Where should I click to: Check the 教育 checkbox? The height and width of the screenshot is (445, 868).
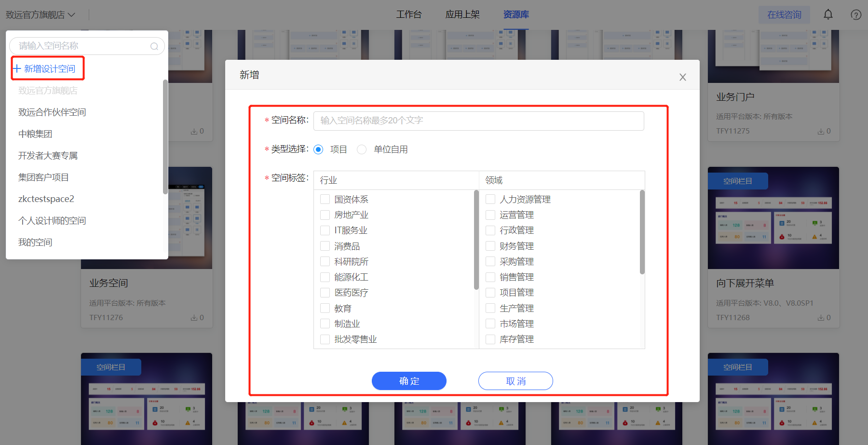point(325,308)
